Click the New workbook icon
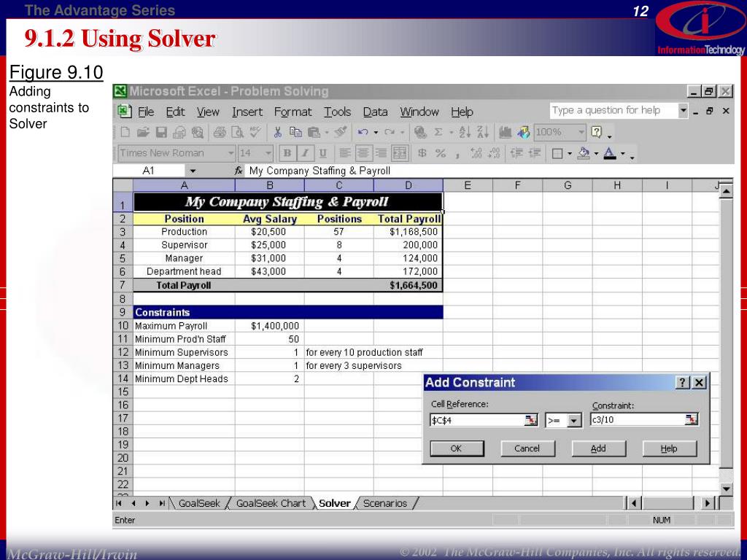 (x=125, y=133)
